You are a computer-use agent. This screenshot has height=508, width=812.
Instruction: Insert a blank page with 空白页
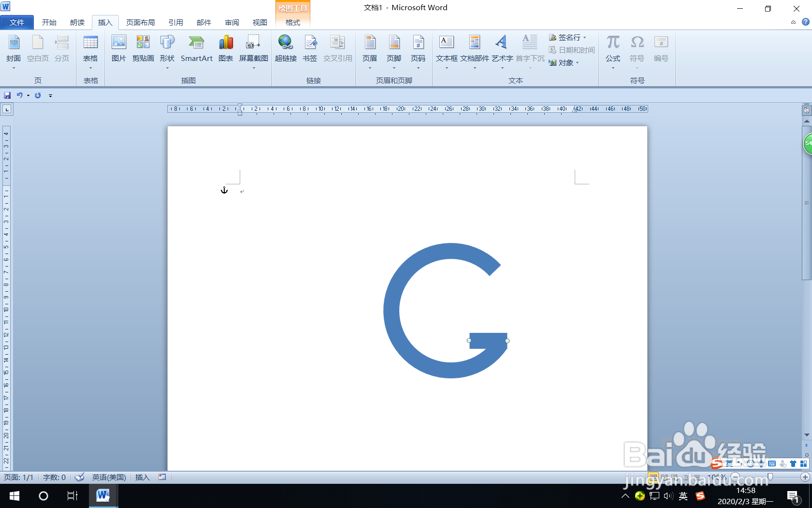tap(38, 48)
